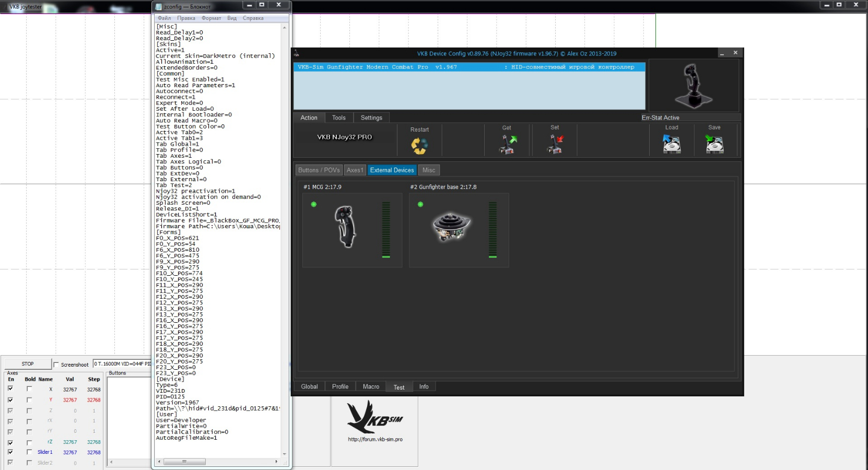Open the Global bottom tab
The width and height of the screenshot is (868, 470).
(x=309, y=387)
